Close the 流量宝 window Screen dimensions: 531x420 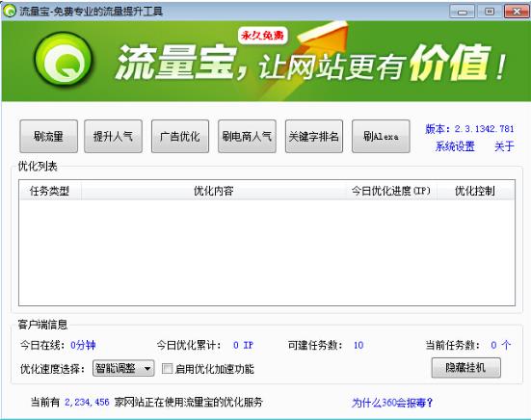tap(517, 12)
